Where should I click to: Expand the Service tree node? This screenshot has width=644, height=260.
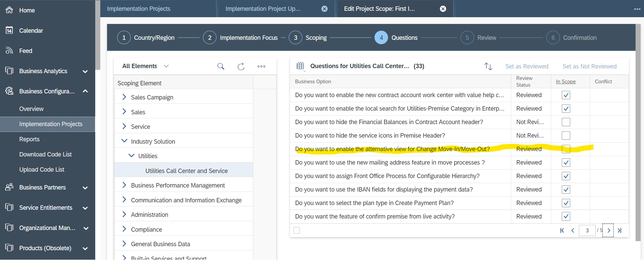124,126
